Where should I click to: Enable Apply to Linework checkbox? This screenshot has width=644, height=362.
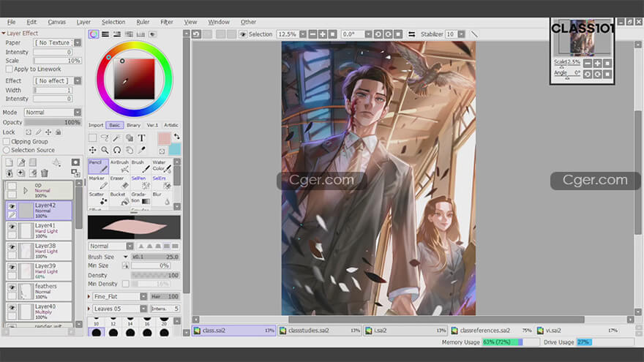9,69
